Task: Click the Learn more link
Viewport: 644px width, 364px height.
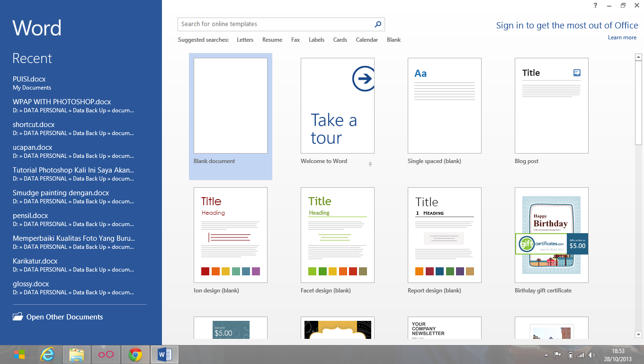Action: point(622,37)
